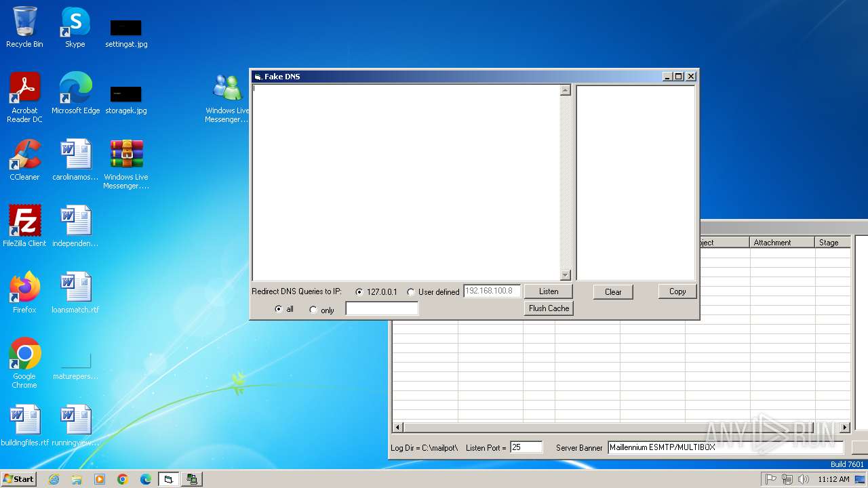868x488 pixels.
Task: Switch to the Fake DNS taskbar button
Action: coord(169,479)
